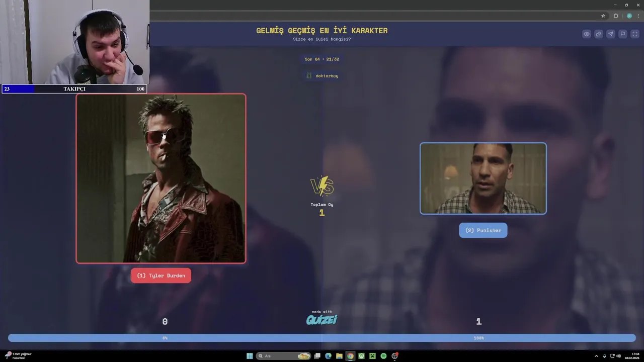This screenshot has width=644, height=362.
Task: Open the OBS icon with red badge
Action: tap(395, 356)
